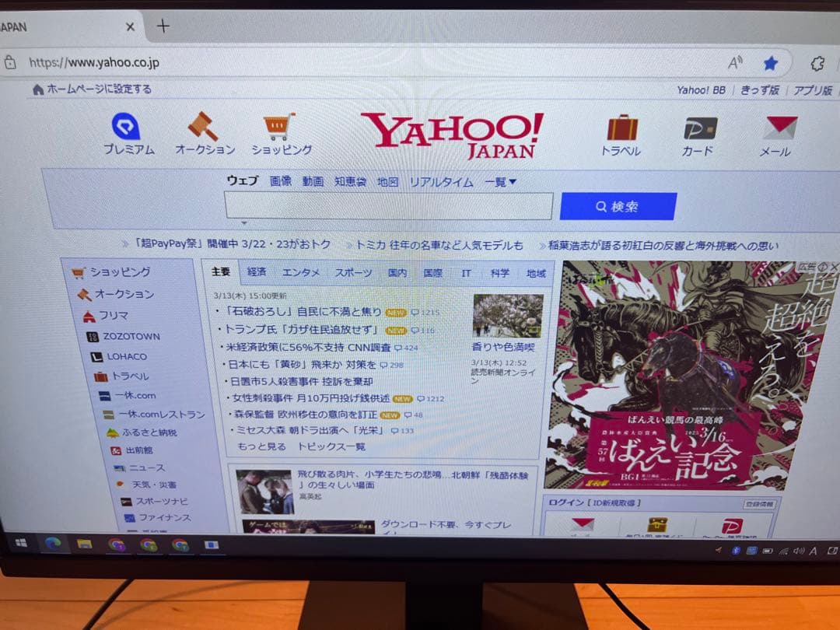Open Yahoo! Shopping cart icon

click(280, 127)
